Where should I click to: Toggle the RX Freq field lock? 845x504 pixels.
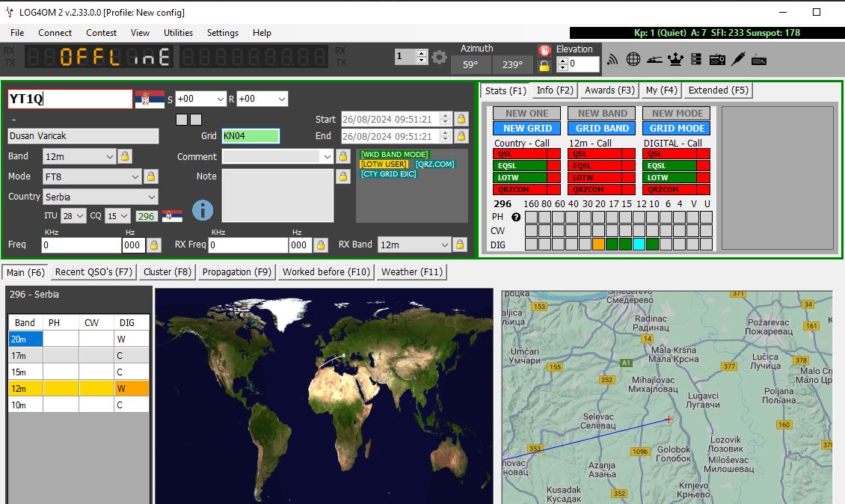[x=321, y=245]
